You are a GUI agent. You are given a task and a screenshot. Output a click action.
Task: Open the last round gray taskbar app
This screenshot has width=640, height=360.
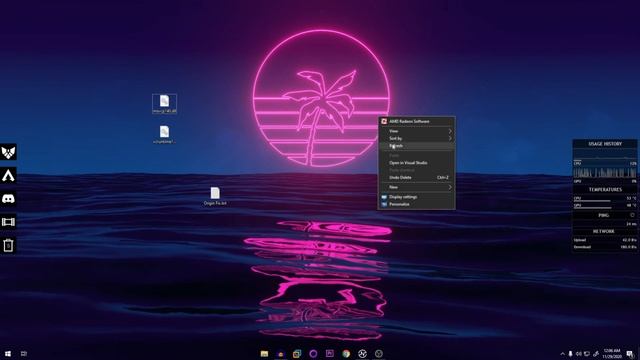[x=379, y=353]
